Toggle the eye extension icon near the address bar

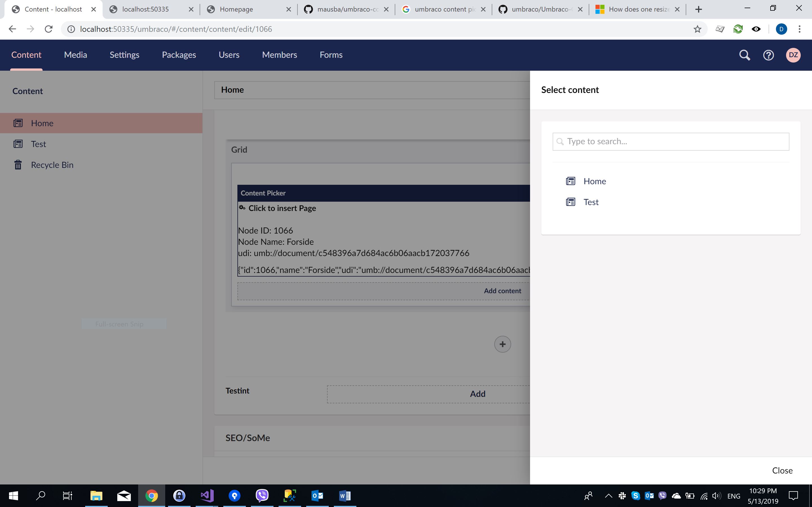point(756,29)
